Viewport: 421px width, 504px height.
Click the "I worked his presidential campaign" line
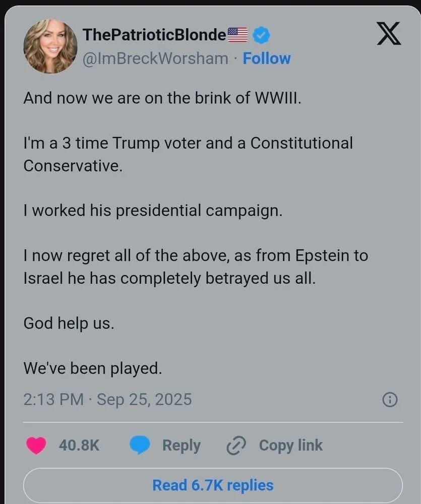point(153,211)
